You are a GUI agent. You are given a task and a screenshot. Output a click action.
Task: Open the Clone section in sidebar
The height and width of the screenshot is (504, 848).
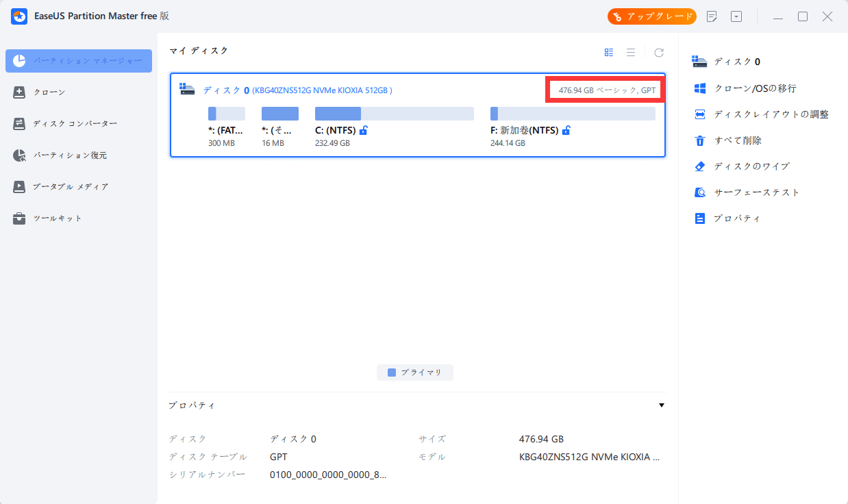[49, 92]
